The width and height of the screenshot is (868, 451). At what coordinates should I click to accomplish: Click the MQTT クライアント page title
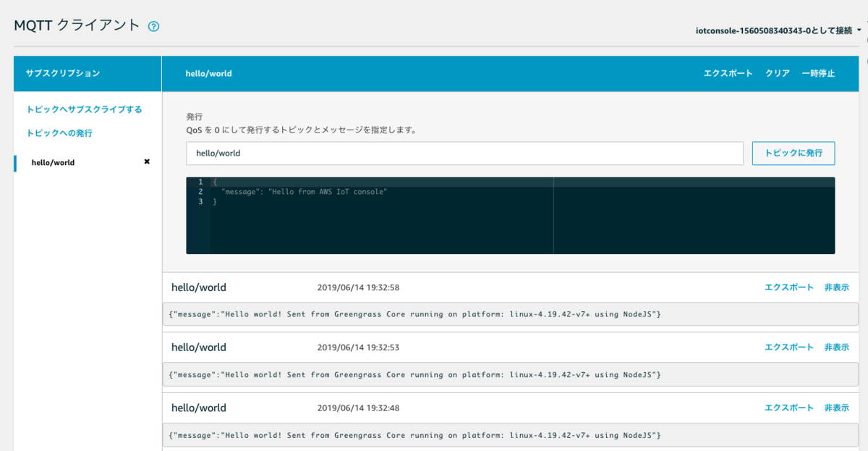77,25
